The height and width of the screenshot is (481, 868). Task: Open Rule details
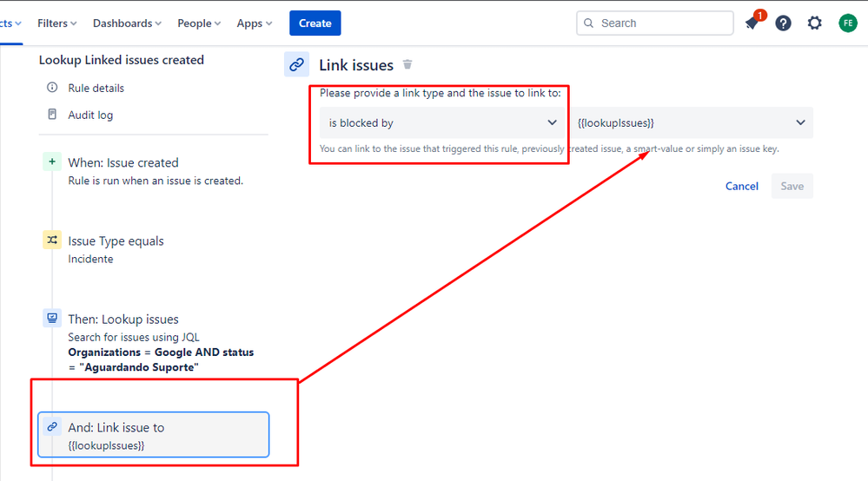point(96,88)
